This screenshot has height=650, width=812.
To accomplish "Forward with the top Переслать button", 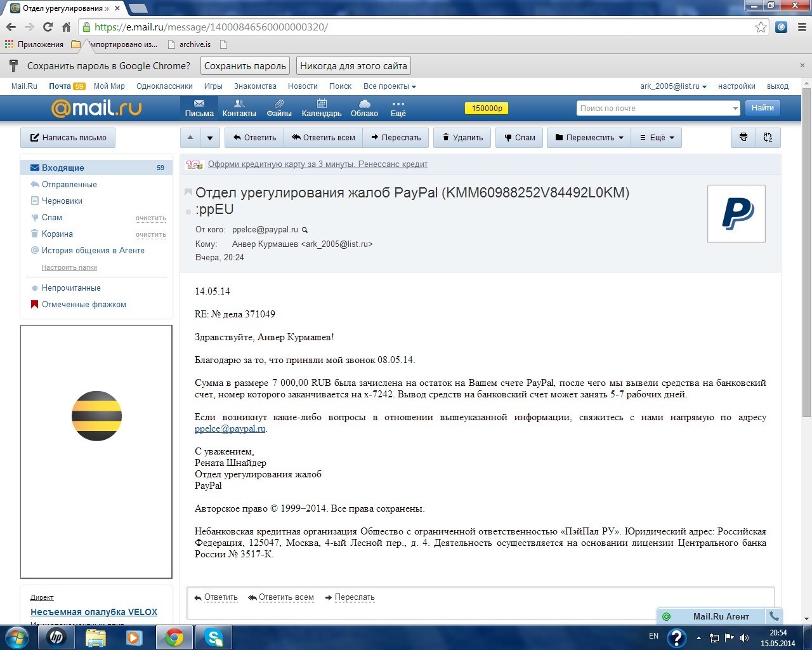I will pos(396,137).
